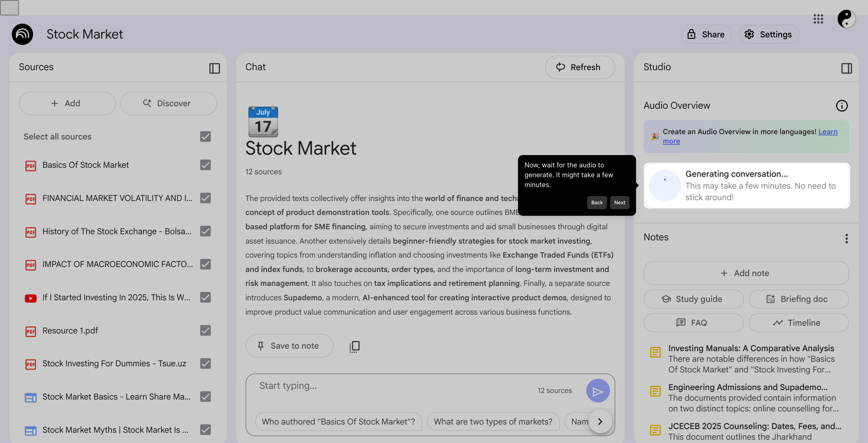Click Back in the tour tooltip
868x443 pixels.
point(597,203)
